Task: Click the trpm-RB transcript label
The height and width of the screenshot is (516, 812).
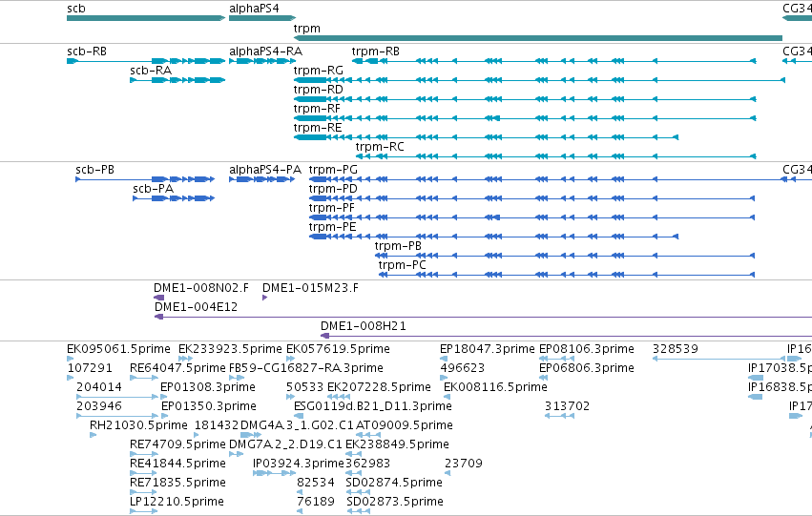Action: point(375,52)
